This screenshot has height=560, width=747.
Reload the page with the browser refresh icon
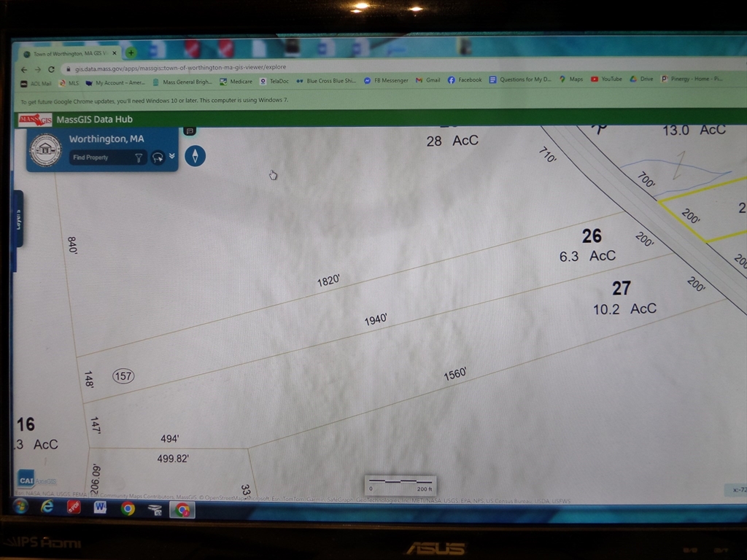pyautogui.click(x=51, y=69)
